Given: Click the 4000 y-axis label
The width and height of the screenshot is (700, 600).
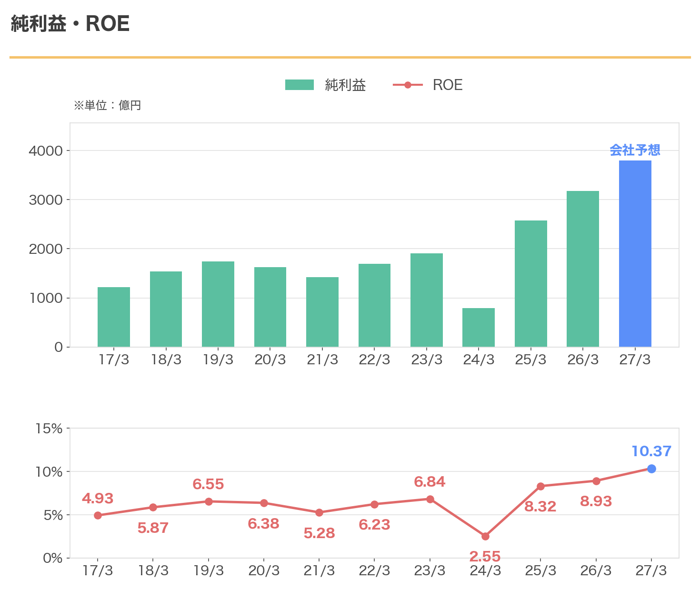Looking at the screenshot, I should (46, 151).
